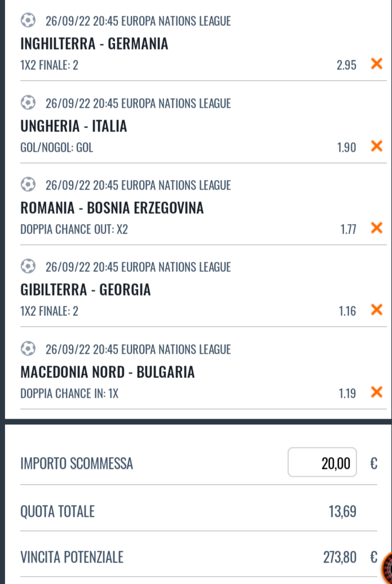Click soccer ball icon above Macedonia Nord - Bulgaria

click(27, 349)
